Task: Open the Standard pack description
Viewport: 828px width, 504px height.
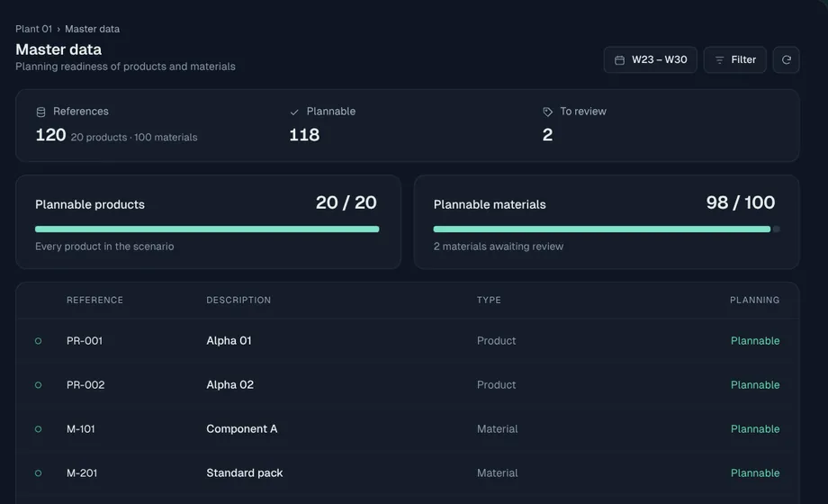Action: point(245,472)
